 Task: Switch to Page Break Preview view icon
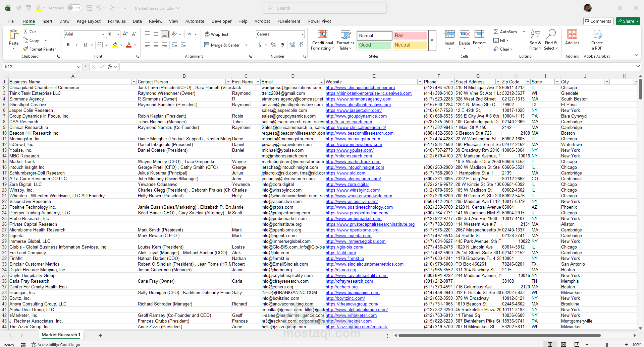pos(577,344)
